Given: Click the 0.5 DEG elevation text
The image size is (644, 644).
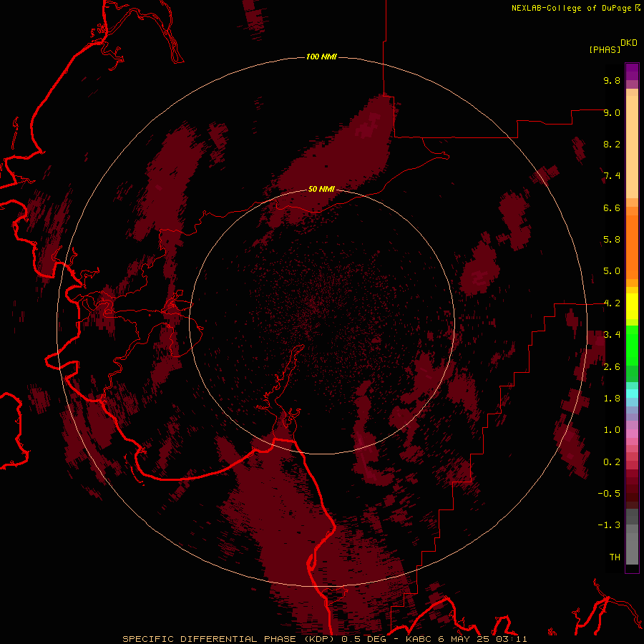Looking at the screenshot, I should click(364, 639).
